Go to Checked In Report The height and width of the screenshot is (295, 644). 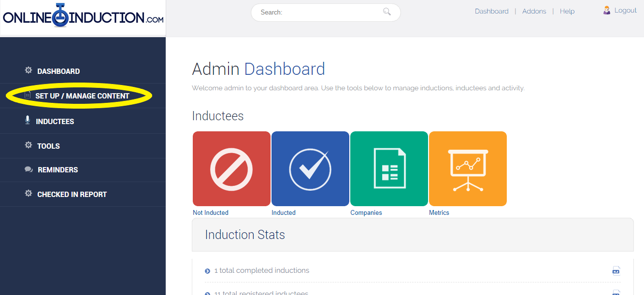72,195
